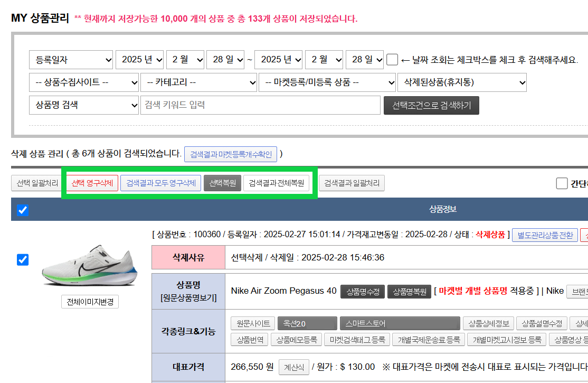This screenshot has width=588, height=383.
Task: Expand the 마켓등록/미등록 상품 dropdown
Action: pos(327,82)
